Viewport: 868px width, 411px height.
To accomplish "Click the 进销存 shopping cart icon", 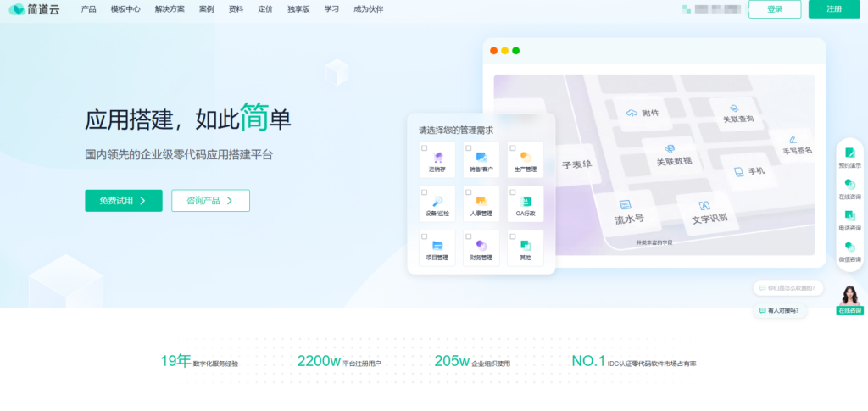I will click(438, 157).
